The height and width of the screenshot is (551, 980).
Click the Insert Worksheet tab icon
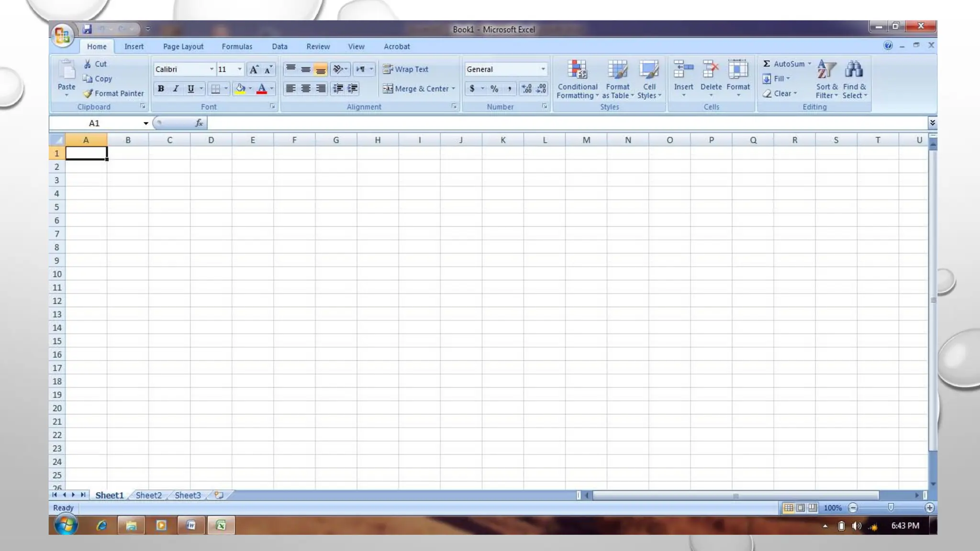point(219,496)
